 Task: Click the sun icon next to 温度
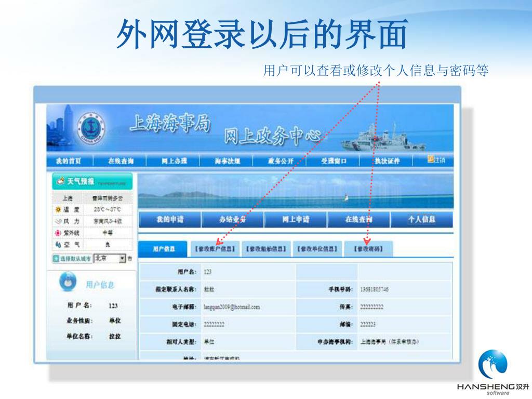pyautogui.click(x=58, y=210)
